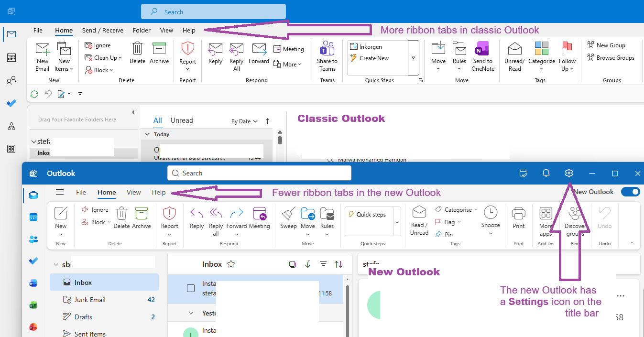The image size is (644, 337).
Task: Toggle the New Outlook switch
Action: [630, 192]
